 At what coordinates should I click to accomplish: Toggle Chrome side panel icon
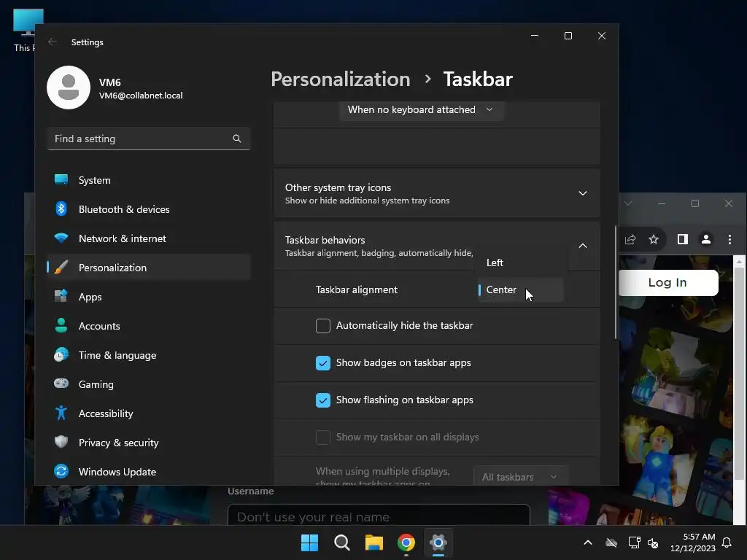pyautogui.click(x=683, y=239)
